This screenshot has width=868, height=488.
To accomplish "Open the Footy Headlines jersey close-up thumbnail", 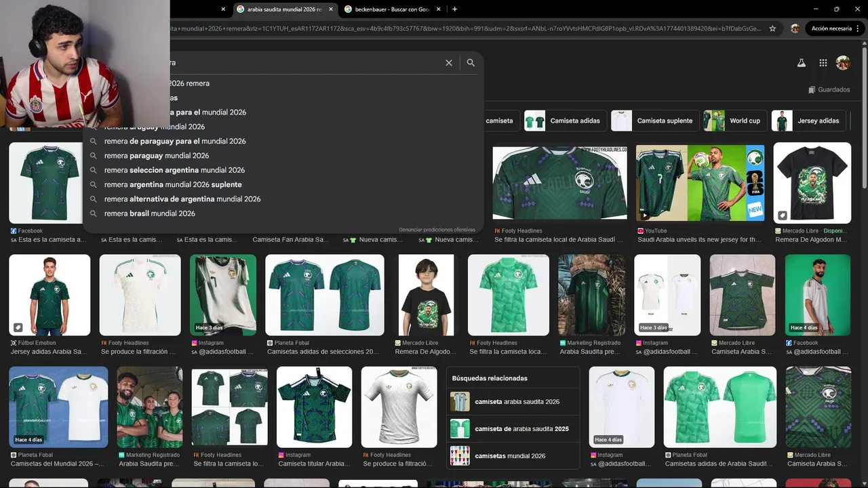I will point(559,183).
